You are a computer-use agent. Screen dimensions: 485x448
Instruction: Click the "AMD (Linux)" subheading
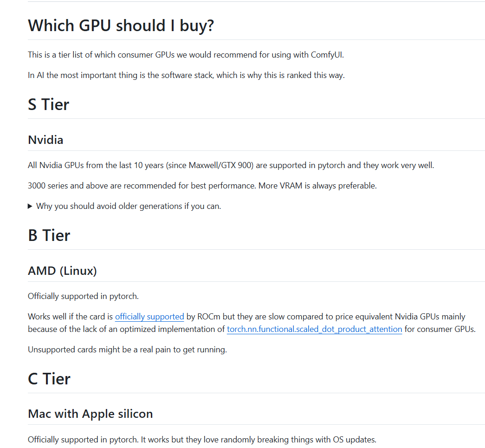[62, 271]
